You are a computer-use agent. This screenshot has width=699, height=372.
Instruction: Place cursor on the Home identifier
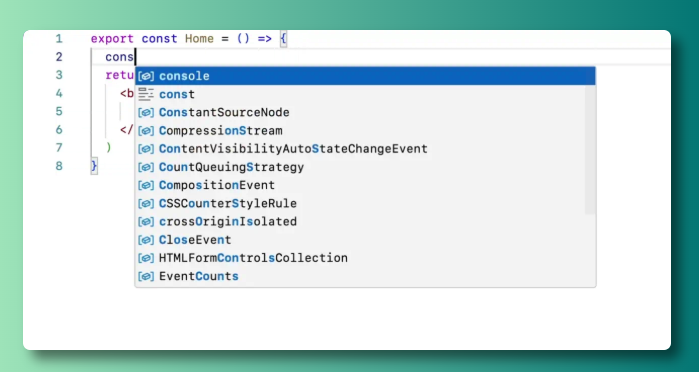coord(199,39)
